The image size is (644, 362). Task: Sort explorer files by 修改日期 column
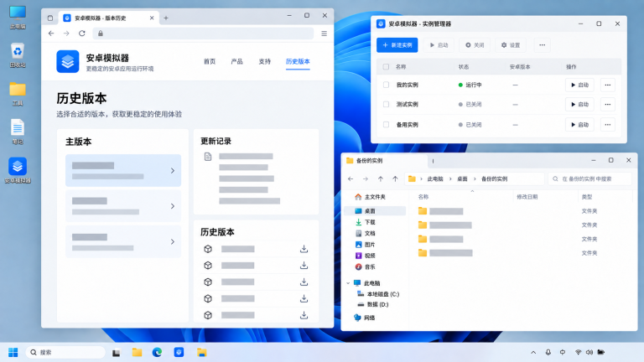[527, 197]
